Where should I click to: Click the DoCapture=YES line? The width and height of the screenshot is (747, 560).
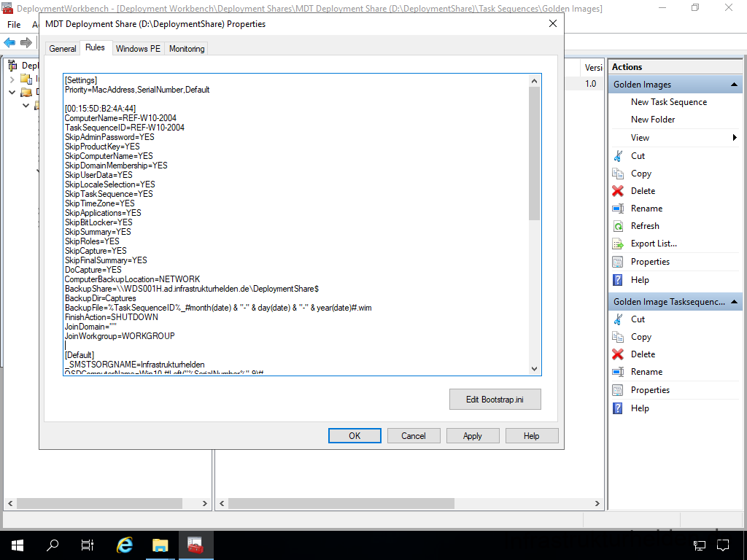tap(93, 270)
